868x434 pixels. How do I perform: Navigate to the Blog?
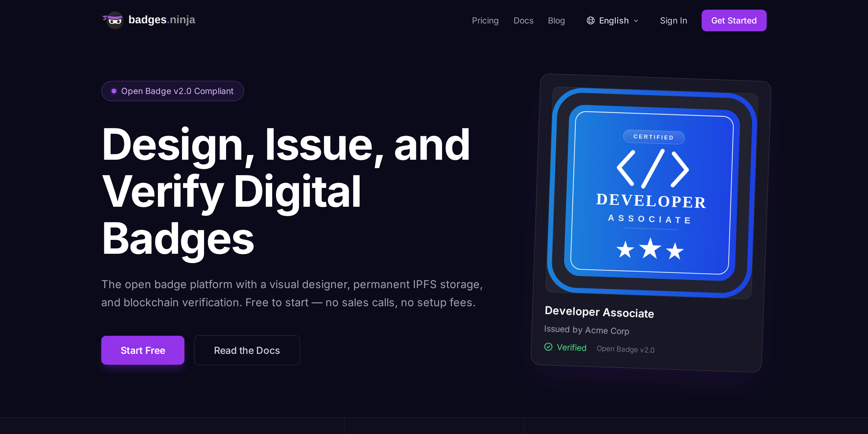(556, 20)
